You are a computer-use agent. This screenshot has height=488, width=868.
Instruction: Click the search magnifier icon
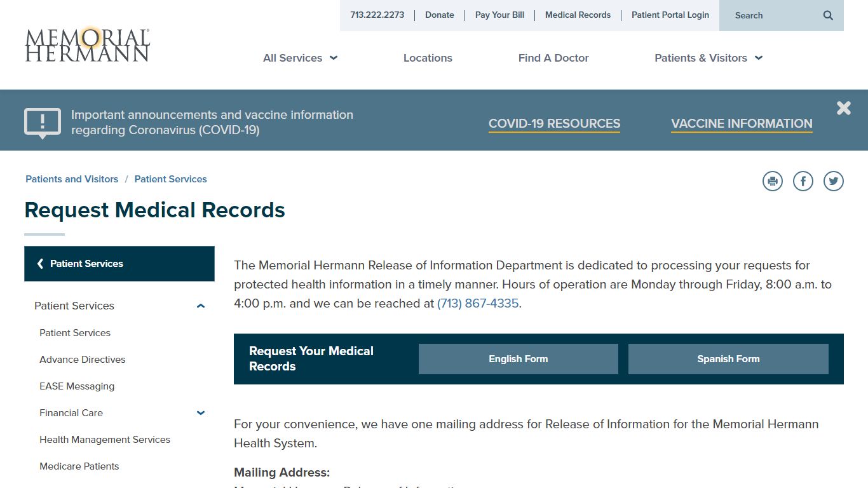click(x=828, y=15)
